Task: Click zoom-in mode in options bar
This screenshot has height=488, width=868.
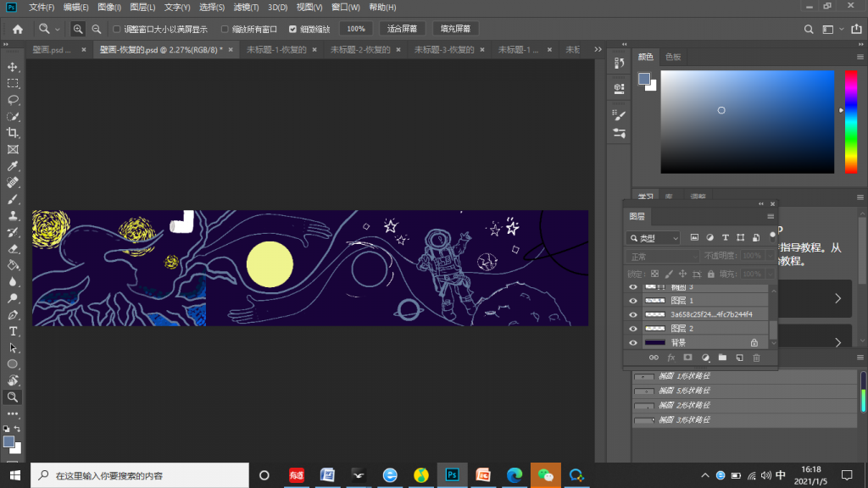Action: 78,29
